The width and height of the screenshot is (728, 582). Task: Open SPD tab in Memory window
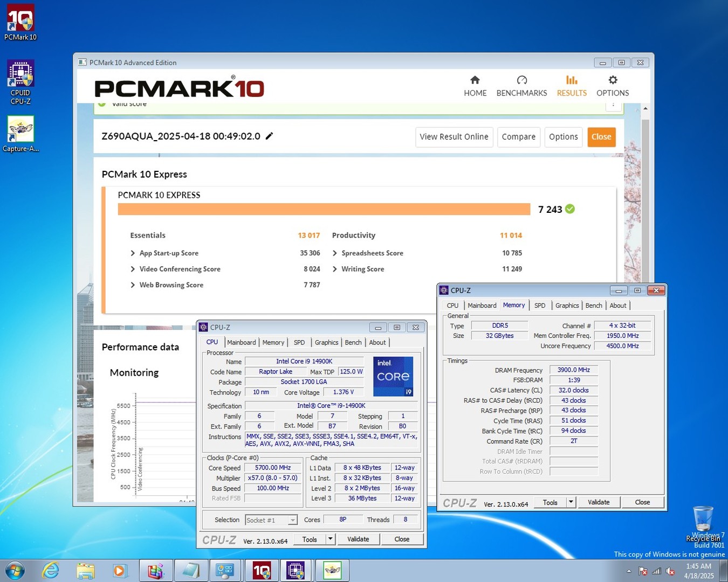click(x=540, y=306)
